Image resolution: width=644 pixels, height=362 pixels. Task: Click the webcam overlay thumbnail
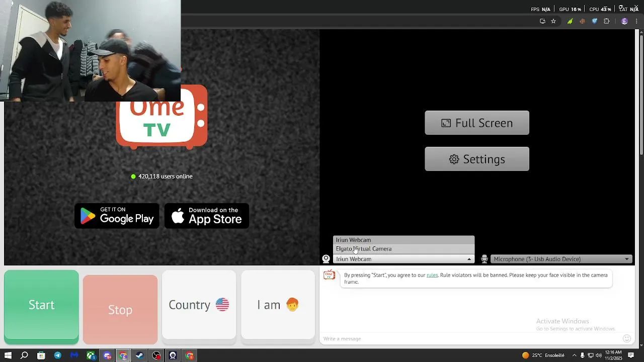pos(91,50)
